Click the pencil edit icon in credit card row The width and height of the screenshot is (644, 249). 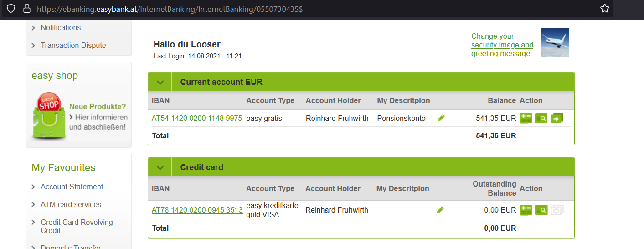(440, 210)
